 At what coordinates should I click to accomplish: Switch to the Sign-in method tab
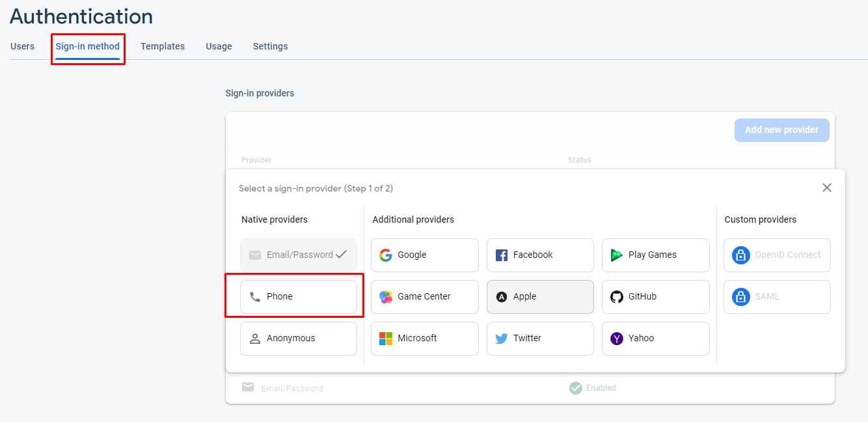click(x=88, y=46)
